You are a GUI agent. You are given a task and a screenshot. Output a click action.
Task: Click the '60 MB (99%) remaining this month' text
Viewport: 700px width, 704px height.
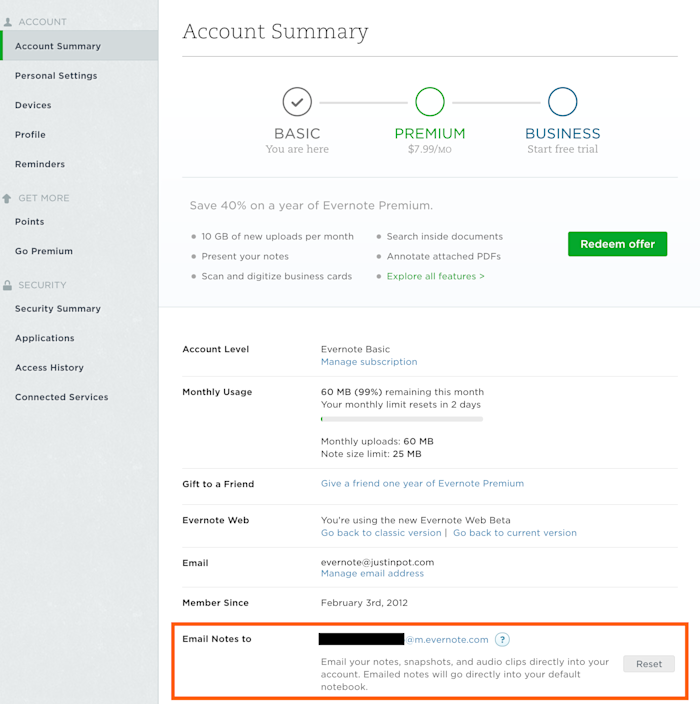pyautogui.click(x=402, y=392)
